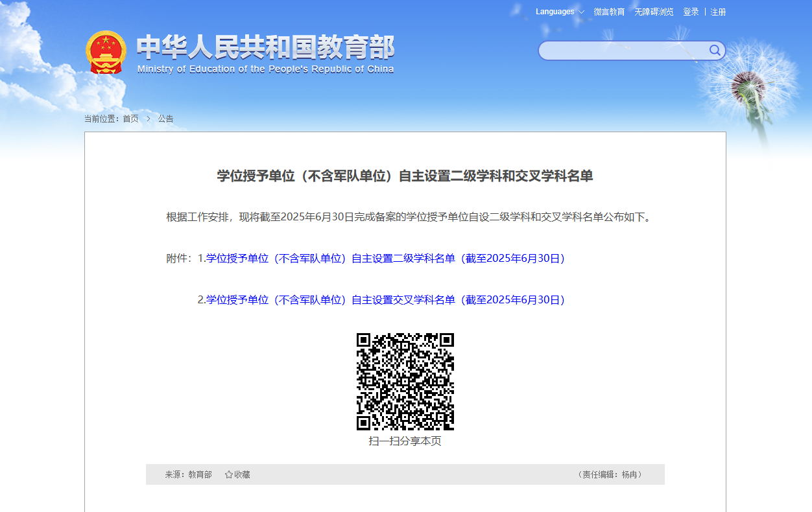This screenshot has height=512, width=812.
Task: Focus the search input box
Action: 623,51
